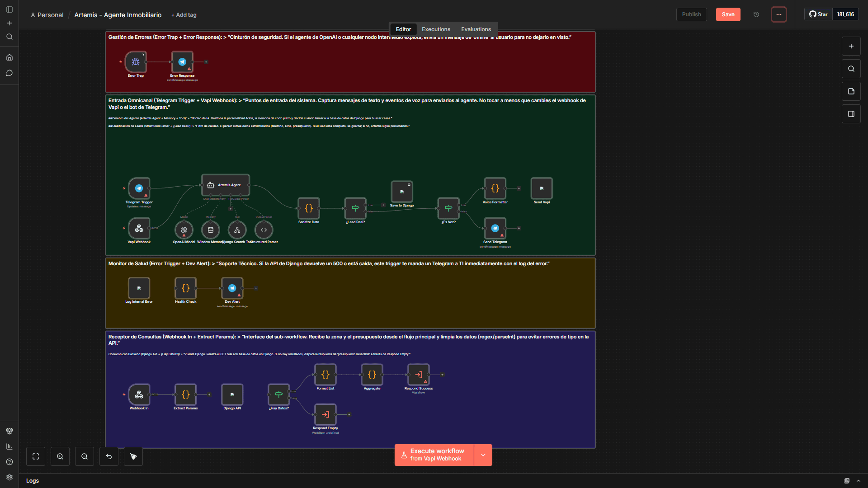Click the Window Memory node icon
Image resolution: width=868 pixels, height=488 pixels.
pos(211,230)
